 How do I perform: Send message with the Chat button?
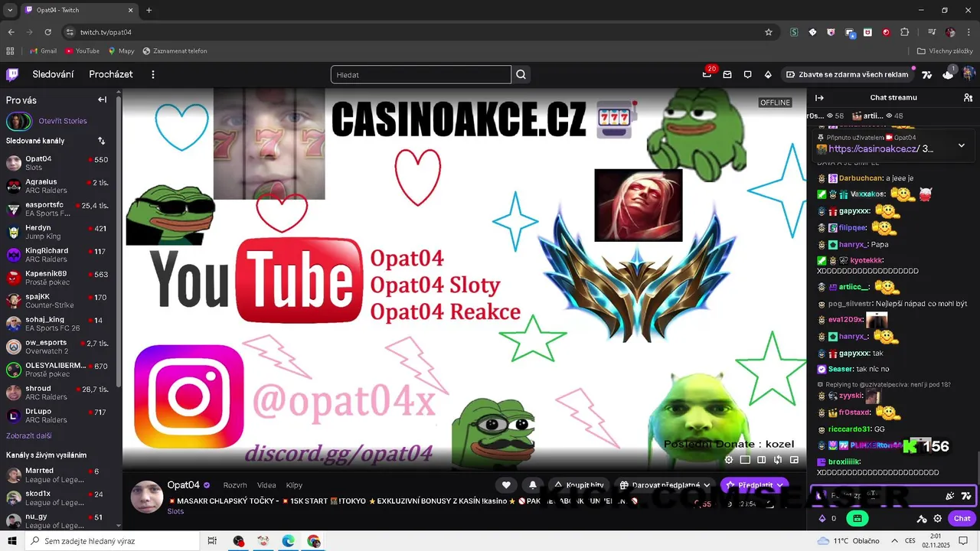(x=962, y=518)
